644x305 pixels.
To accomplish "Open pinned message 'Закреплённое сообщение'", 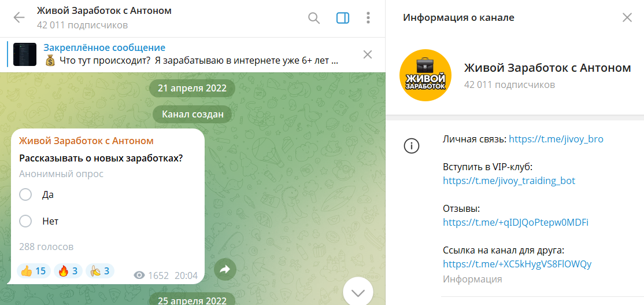I will click(x=104, y=47).
